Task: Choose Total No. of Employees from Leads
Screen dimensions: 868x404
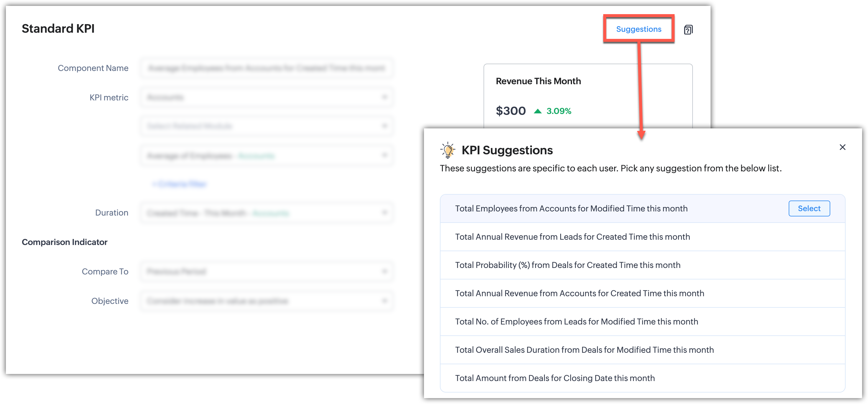Action: point(576,322)
